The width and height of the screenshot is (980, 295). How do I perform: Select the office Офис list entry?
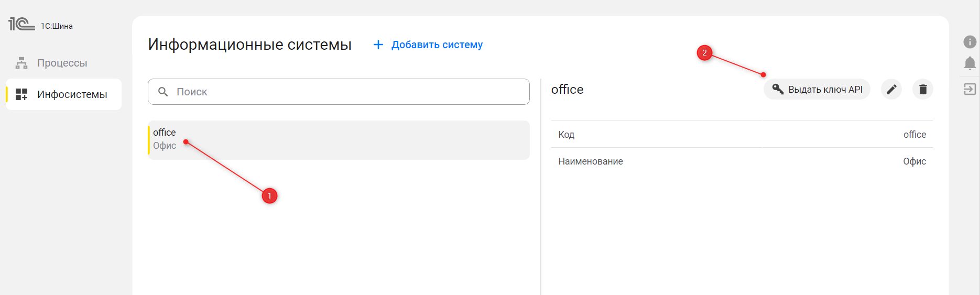339,140
